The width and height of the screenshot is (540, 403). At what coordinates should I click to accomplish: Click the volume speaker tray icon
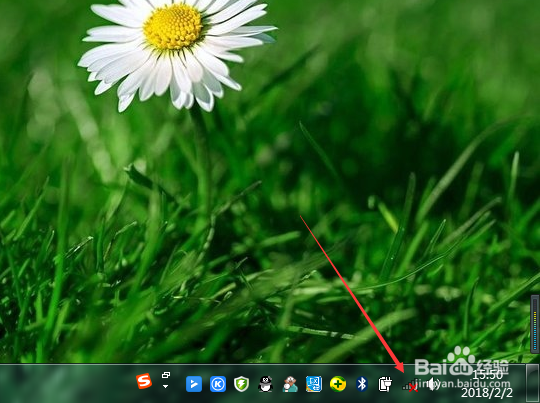pos(433,384)
